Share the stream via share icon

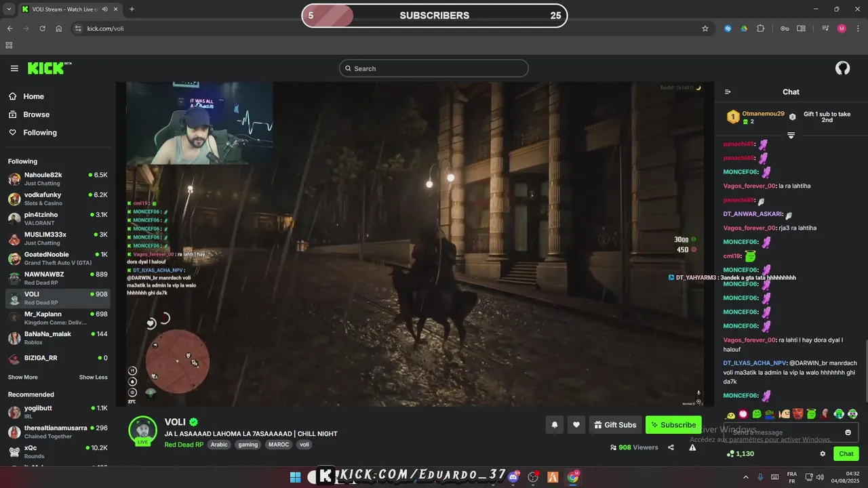(671, 447)
